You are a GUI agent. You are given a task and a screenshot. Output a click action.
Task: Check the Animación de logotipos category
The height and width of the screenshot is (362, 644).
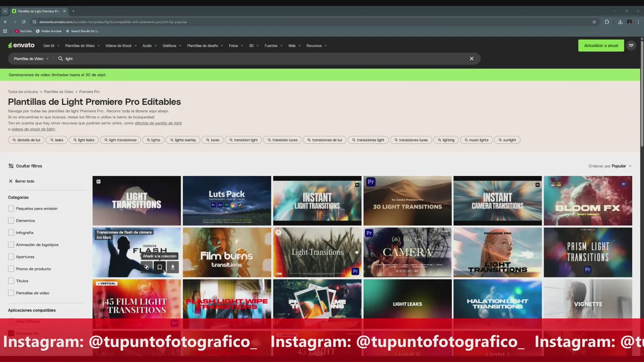(x=11, y=245)
